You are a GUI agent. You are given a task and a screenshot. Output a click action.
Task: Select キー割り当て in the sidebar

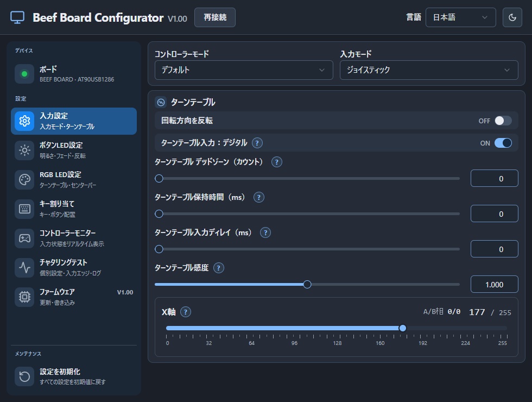(x=74, y=209)
